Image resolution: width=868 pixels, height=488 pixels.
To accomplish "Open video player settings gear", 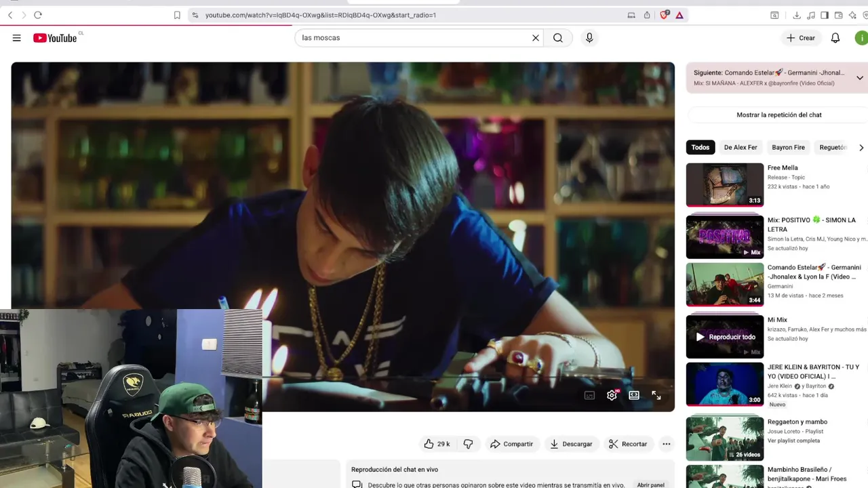I will point(612,395).
